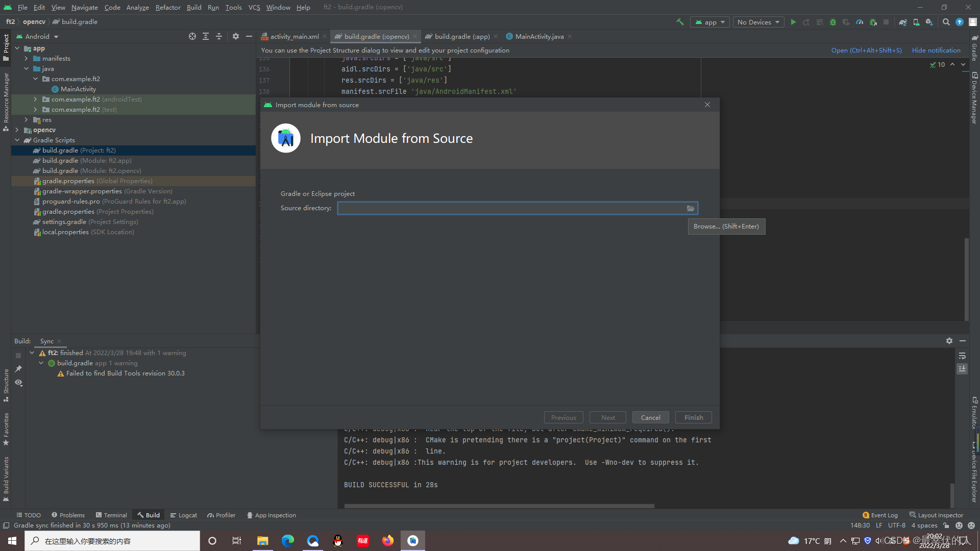The image size is (980, 551).
Task: Expand the opencv module node
Action: (x=17, y=130)
